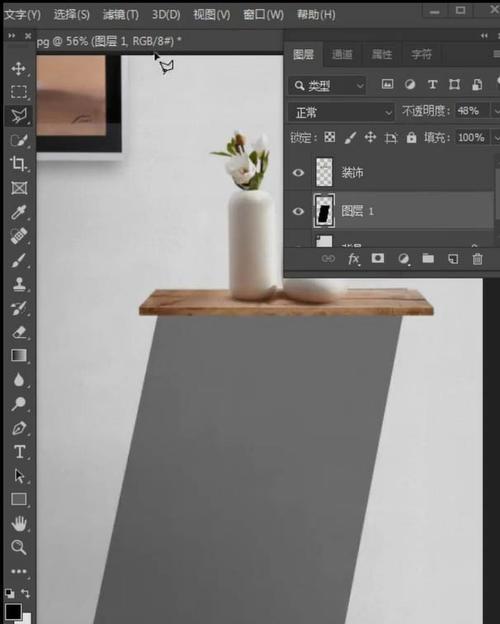Open the 不透明度 opacity dropdown arrow
Screen dimensions: 500x624
[496, 111]
